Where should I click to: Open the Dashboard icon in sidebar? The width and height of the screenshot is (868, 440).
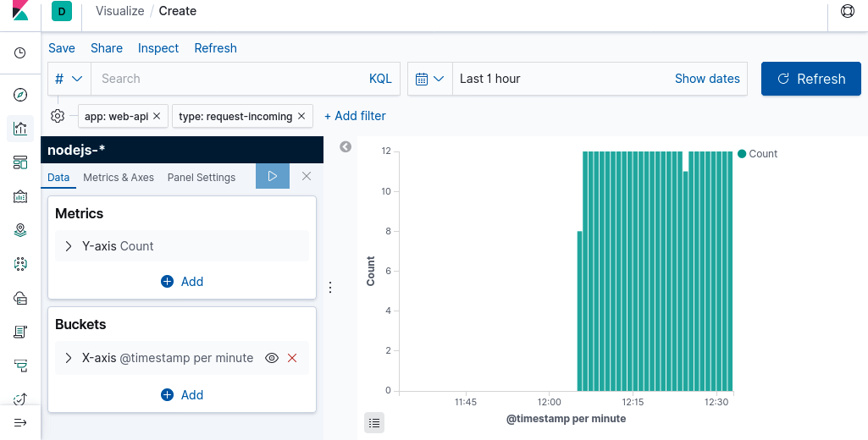point(20,162)
